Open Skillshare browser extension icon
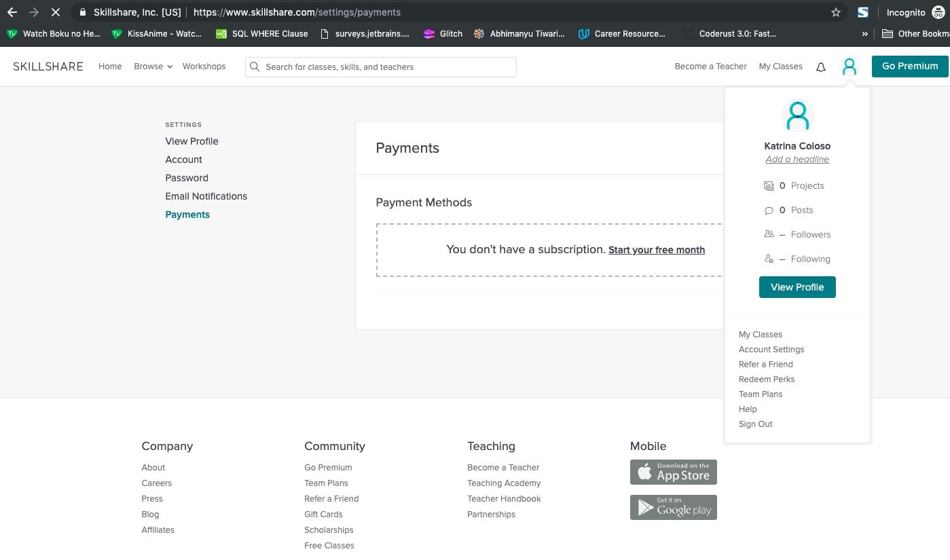The image size is (950, 560). 863,12
